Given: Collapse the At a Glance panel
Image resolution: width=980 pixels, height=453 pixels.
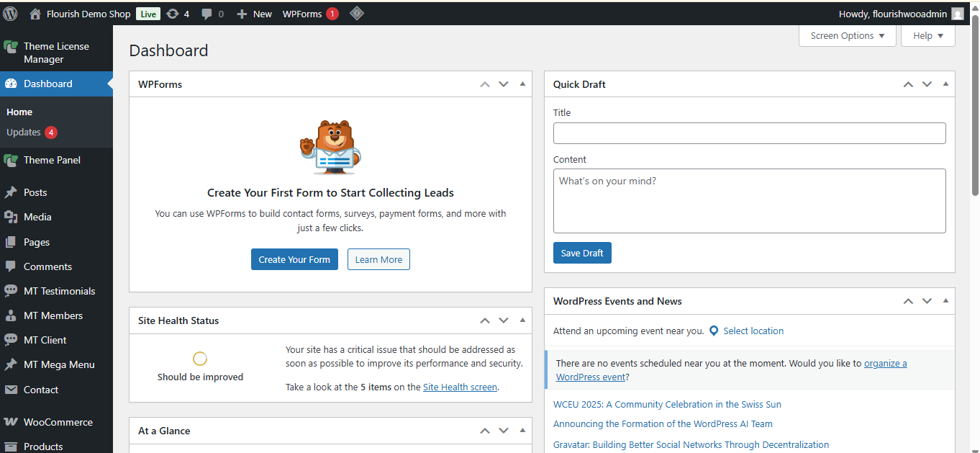Looking at the screenshot, I should pyautogui.click(x=522, y=431).
